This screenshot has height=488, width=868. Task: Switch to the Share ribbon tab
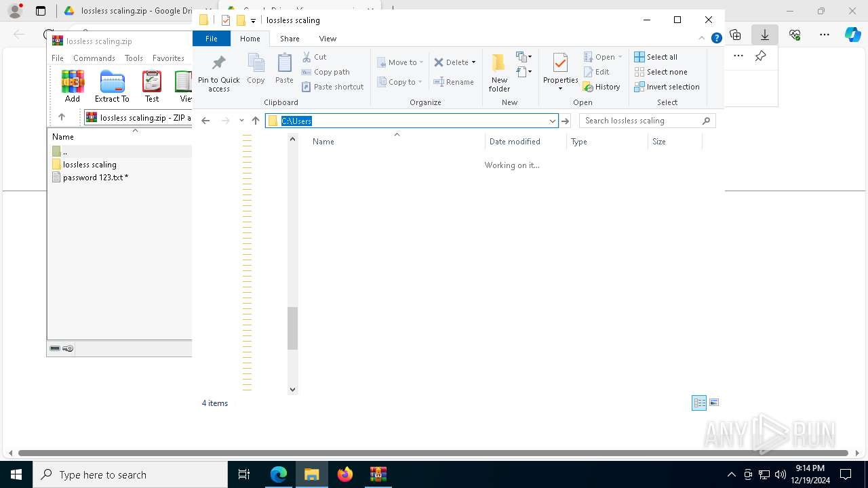[290, 39]
